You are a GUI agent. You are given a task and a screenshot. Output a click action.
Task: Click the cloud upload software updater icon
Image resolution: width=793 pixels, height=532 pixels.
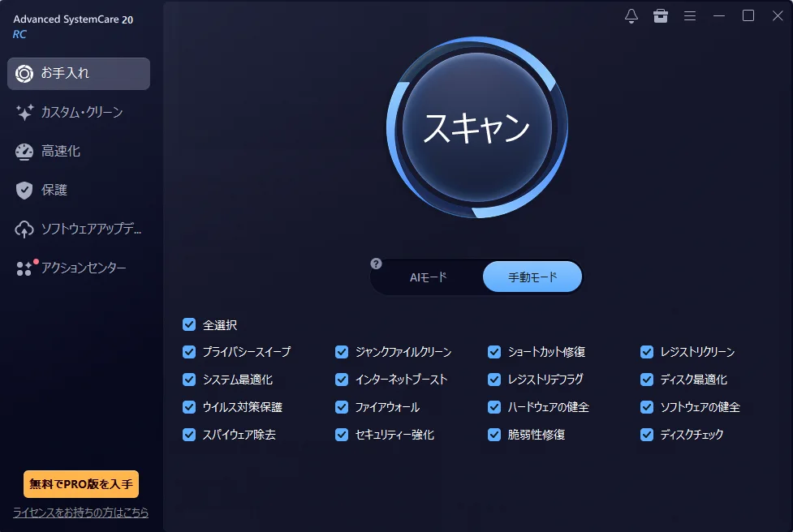tap(24, 229)
